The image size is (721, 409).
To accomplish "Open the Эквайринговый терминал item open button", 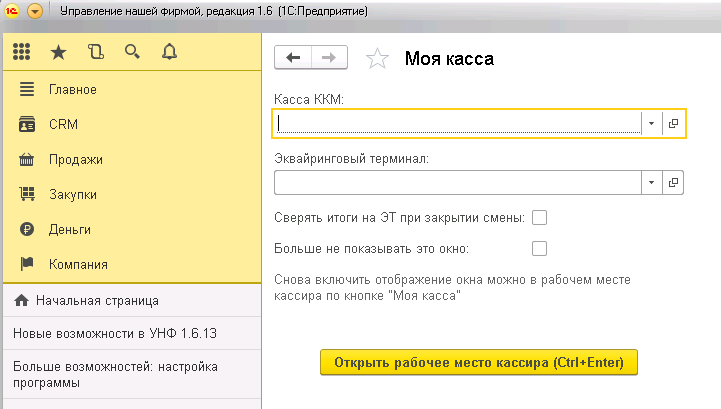I will [x=673, y=183].
